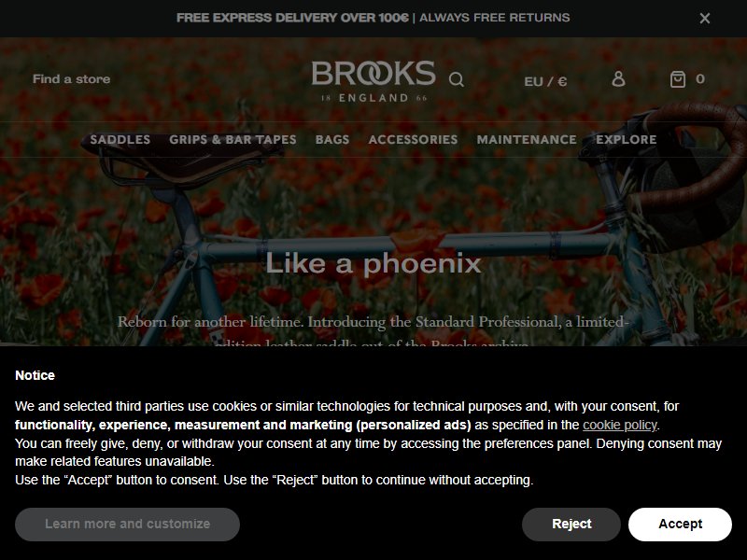Open the EU / € region selector
The image size is (747, 560).
[x=545, y=81]
